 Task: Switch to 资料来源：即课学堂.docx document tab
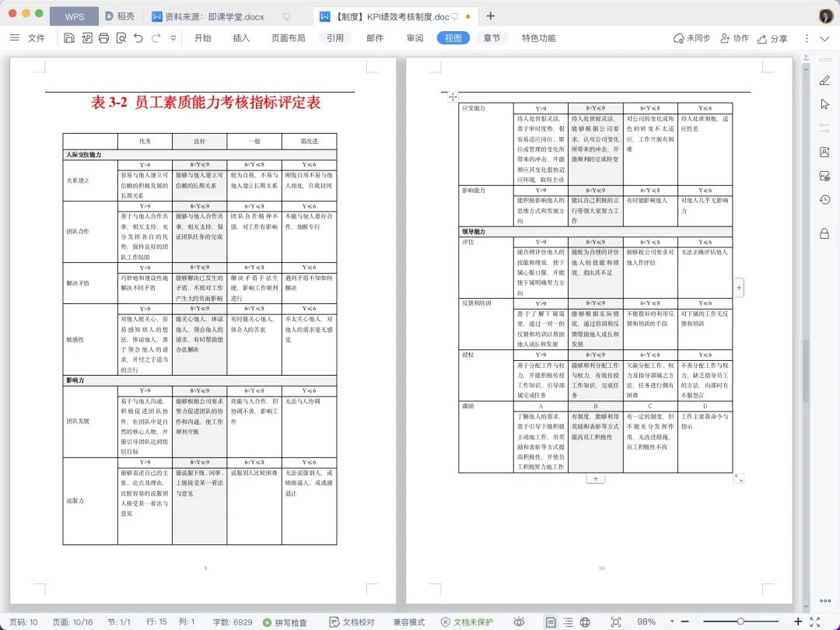(215, 16)
